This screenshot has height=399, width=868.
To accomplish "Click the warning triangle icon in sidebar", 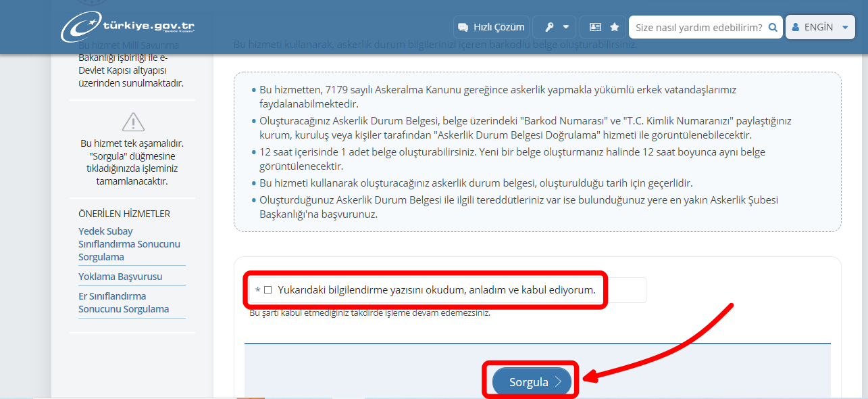I will [133, 122].
